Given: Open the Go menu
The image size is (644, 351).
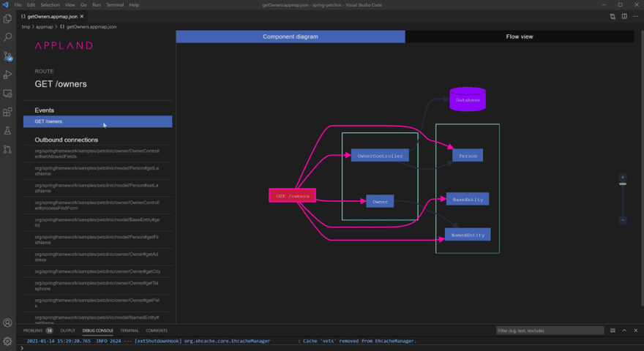Looking at the screenshot, I should (83, 5).
